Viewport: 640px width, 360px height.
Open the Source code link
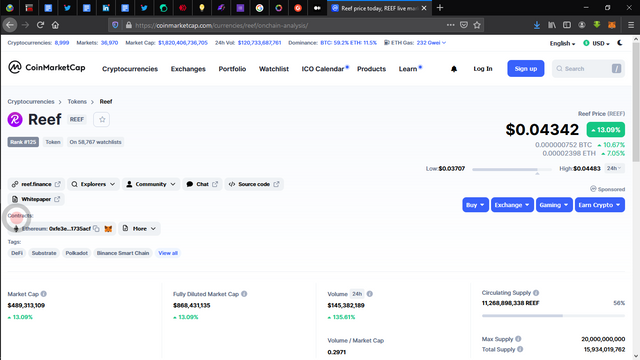254,184
